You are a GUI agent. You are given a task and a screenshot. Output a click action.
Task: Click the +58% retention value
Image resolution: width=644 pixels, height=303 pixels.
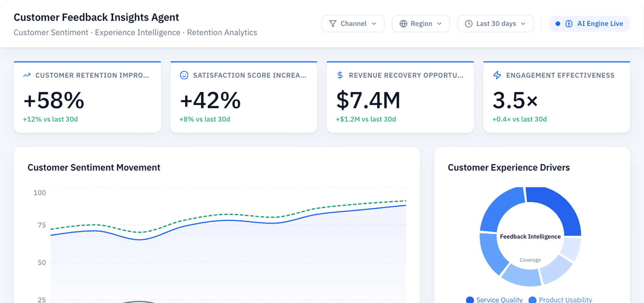(x=54, y=100)
